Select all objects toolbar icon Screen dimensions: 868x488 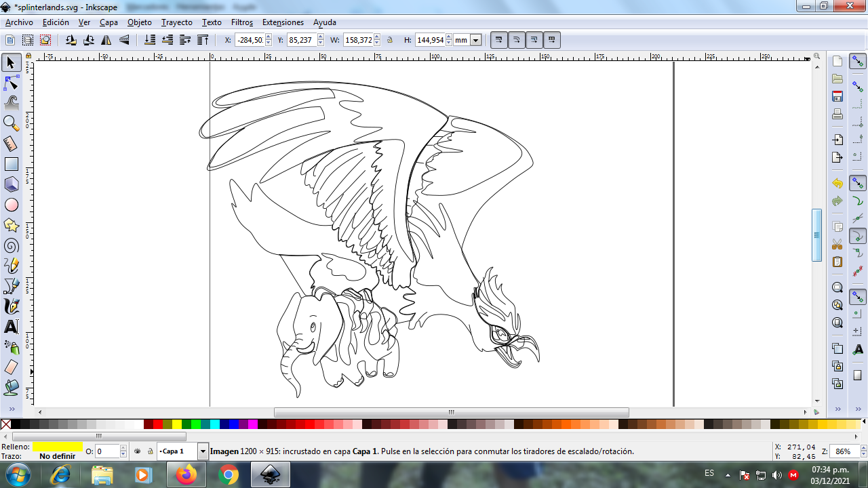[10, 40]
